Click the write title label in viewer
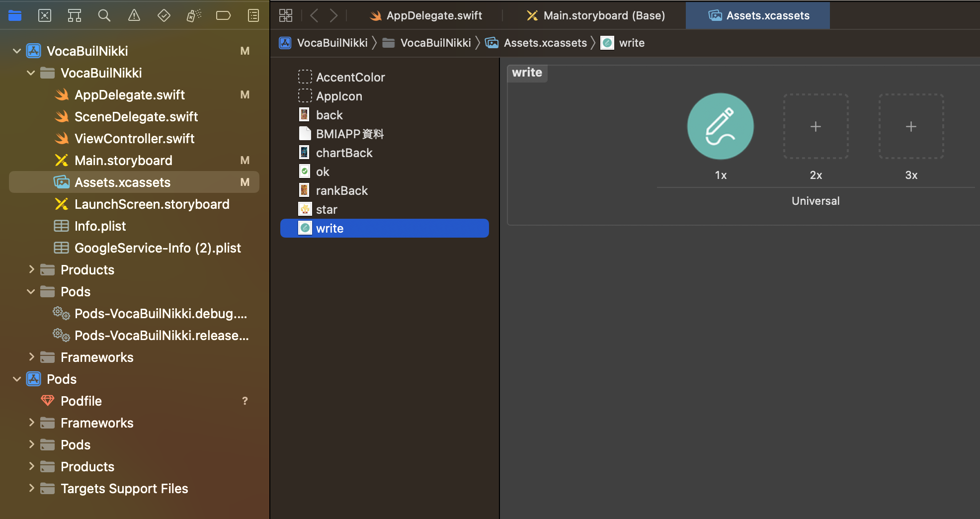 527,73
